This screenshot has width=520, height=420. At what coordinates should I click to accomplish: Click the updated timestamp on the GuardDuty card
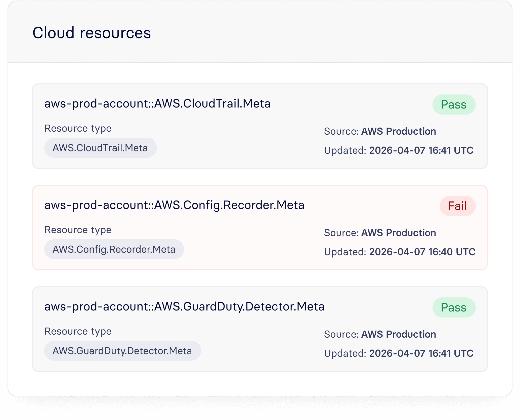point(421,353)
